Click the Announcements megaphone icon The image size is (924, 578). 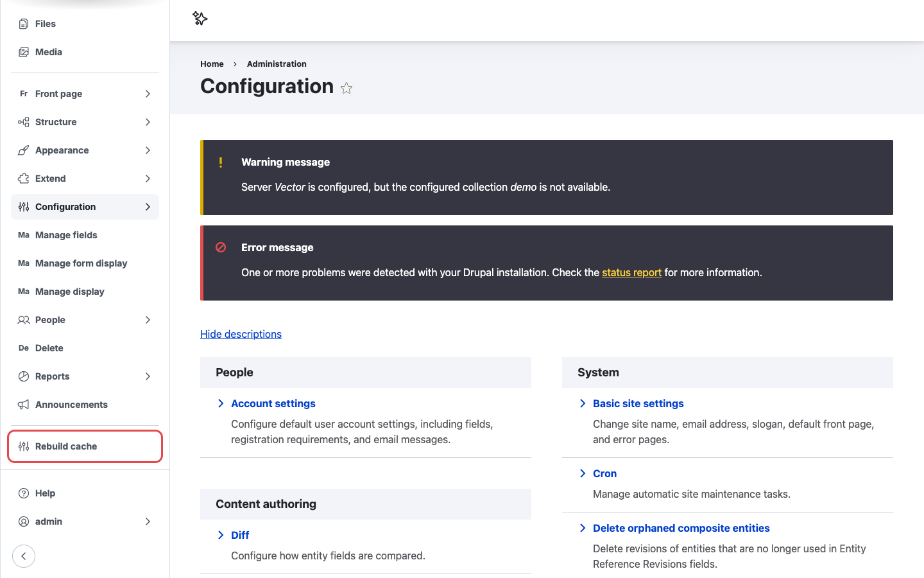pyautogui.click(x=24, y=405)
